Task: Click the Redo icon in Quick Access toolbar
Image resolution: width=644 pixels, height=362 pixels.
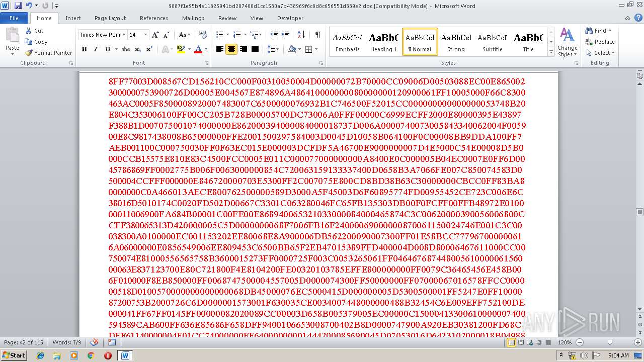Action: 45,6
